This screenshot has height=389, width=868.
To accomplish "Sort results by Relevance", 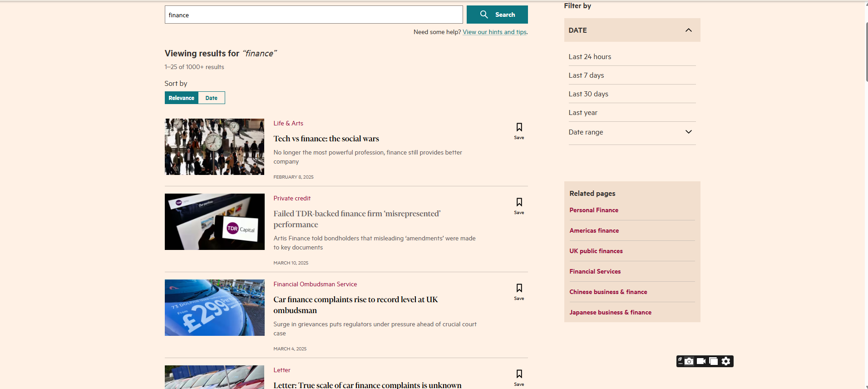I will coord(181,98).
